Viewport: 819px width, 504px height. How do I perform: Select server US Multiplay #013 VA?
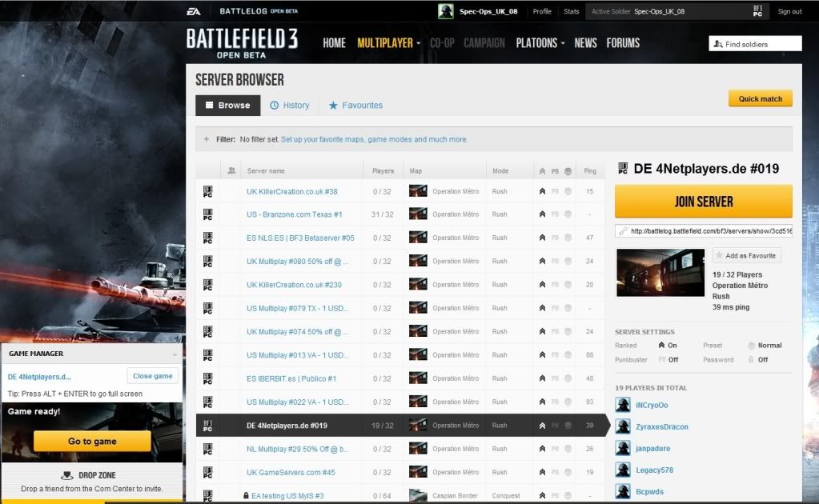297,355
